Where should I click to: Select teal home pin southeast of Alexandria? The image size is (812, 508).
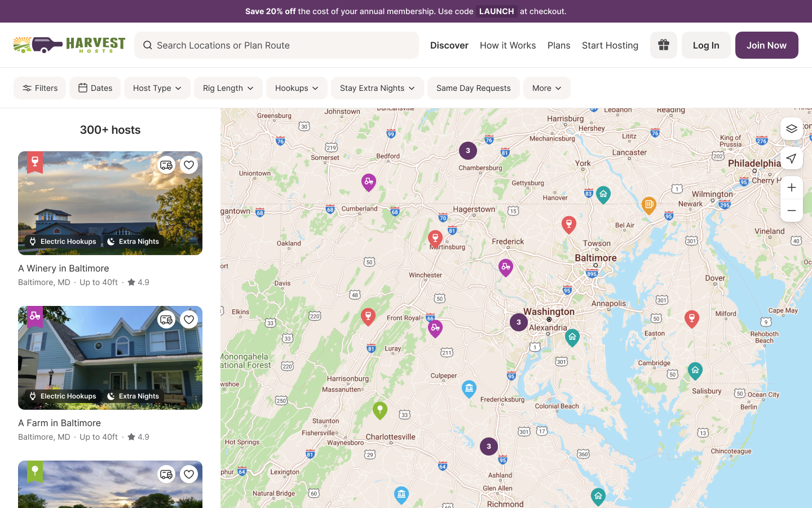pyautogui.click(x=572, y=338)
